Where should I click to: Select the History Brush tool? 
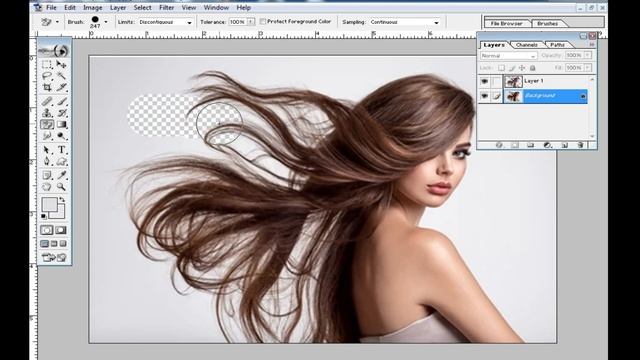click(61, 113)
